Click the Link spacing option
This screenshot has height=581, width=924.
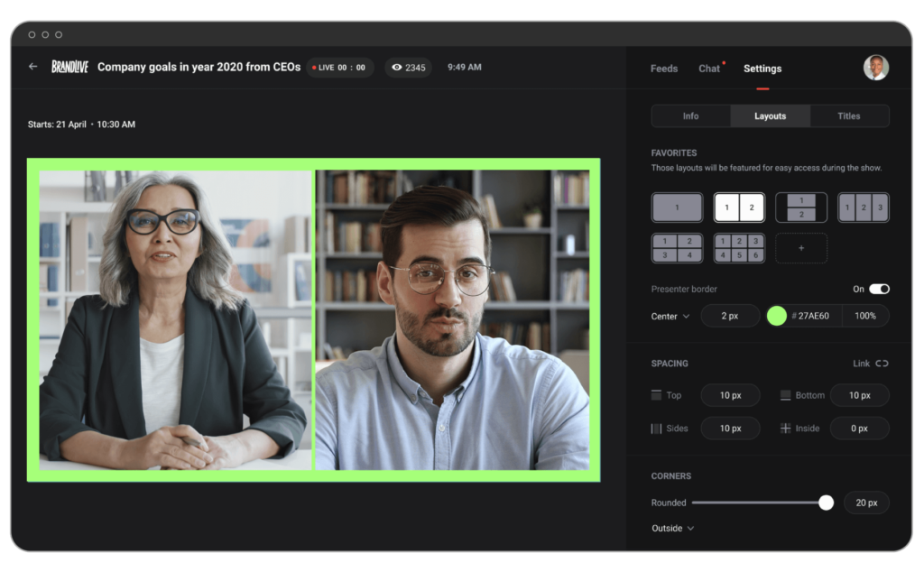click(861, 364)
